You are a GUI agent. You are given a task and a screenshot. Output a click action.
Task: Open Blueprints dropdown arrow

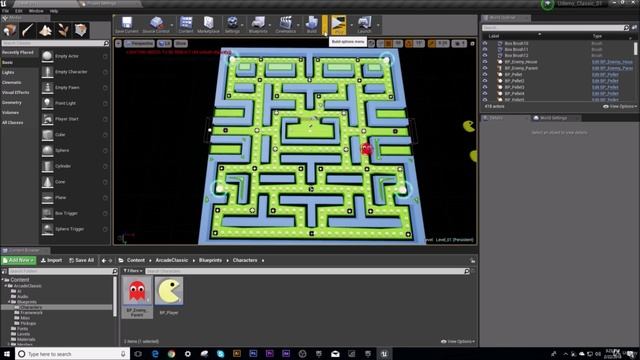271,25
